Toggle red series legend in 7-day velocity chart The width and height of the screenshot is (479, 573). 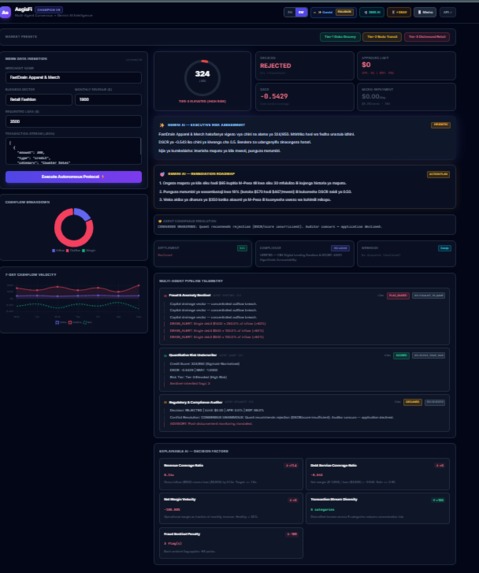[75, 322]
